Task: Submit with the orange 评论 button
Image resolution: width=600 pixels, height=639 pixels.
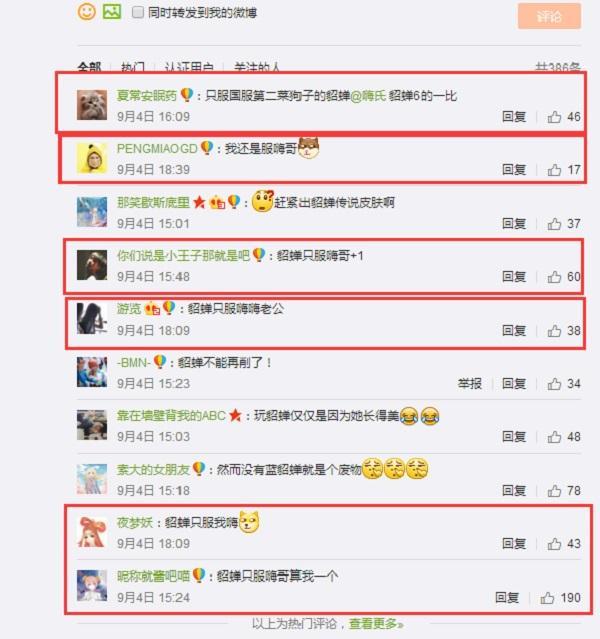Action: (x=549, y=16)
